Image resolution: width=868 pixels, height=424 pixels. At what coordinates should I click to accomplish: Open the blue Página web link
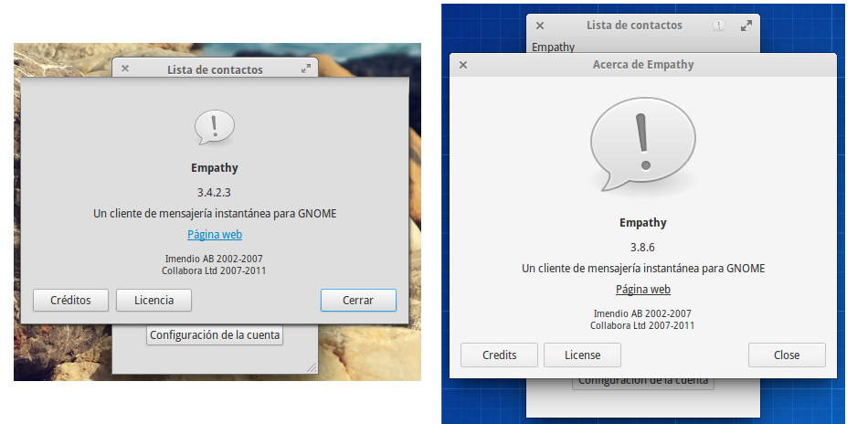pos(215,234)
